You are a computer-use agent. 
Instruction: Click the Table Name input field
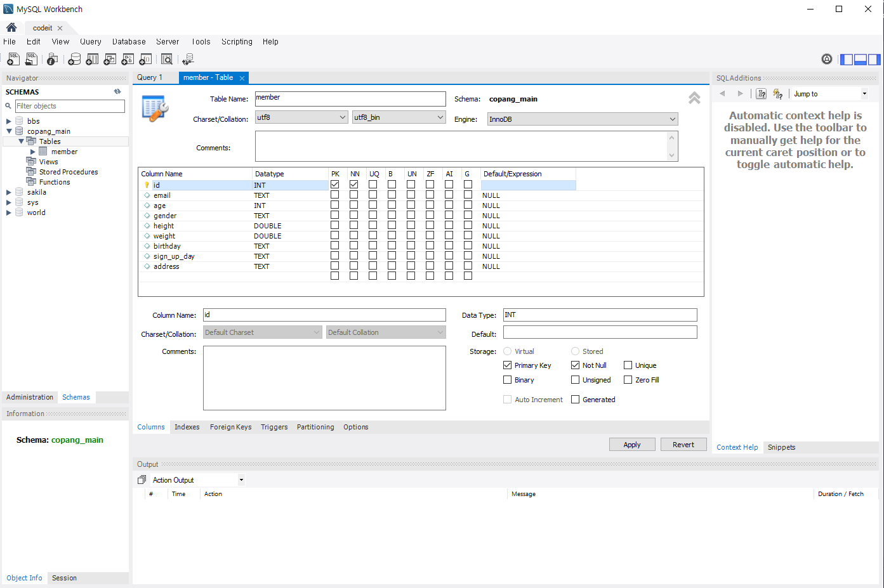pos(350,99)
